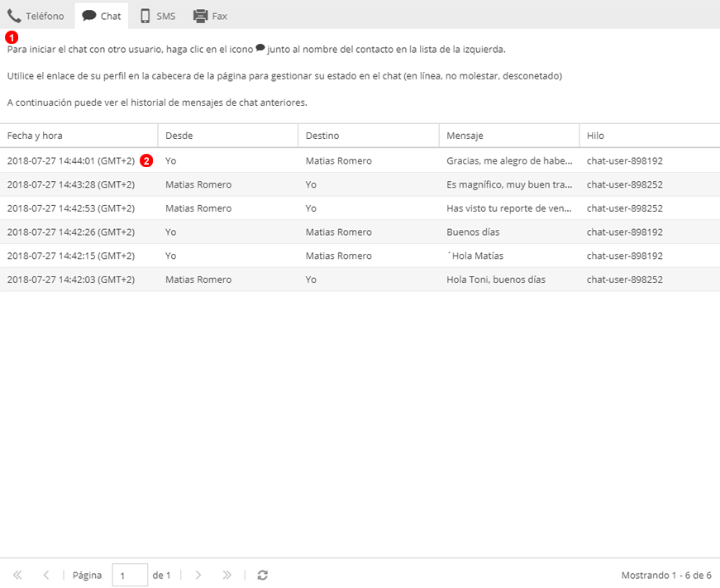Refresh the chat history table
This screenshot has width=720, height=588.
[x=262, y=575]
